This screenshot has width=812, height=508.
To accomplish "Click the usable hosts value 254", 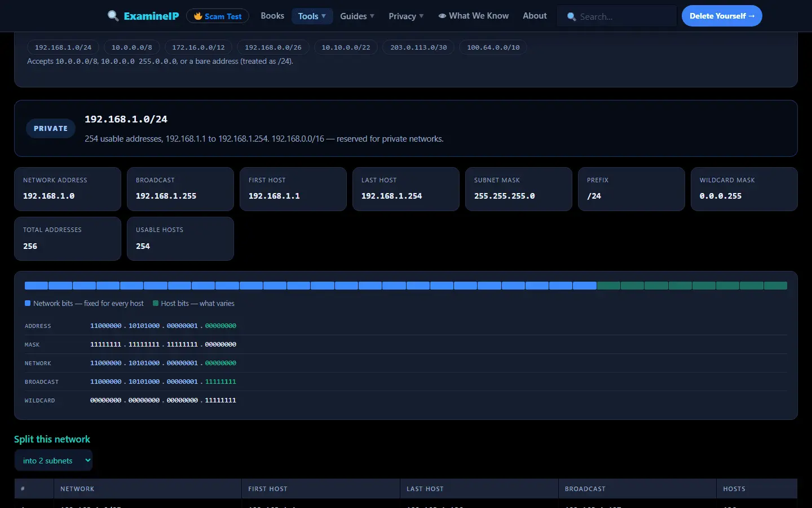I will pyautogui.click(x=143, y=246).
